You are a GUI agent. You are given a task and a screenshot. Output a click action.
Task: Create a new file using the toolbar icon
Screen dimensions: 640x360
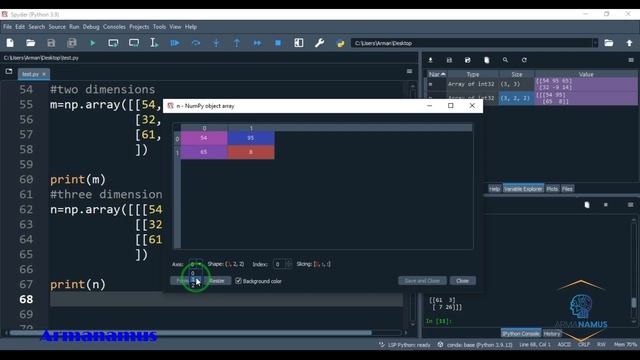[x=10, y=43]
